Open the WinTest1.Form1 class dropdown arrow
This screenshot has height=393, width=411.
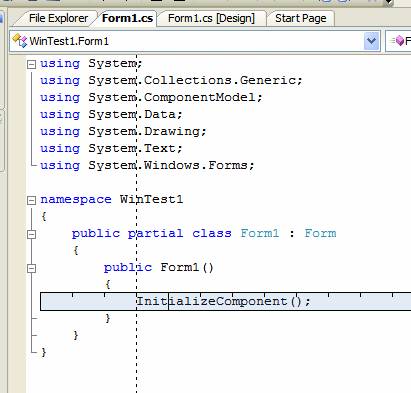point(371,41)
